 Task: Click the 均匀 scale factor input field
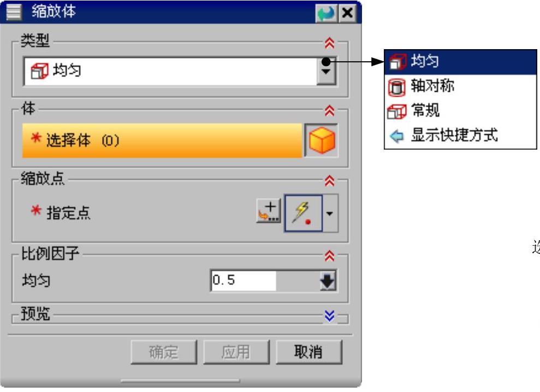point(243,281)
